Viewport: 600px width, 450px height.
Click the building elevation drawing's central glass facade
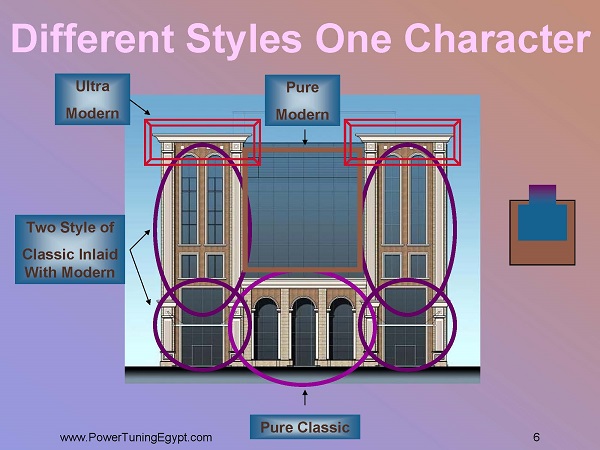tap(304, 210)
